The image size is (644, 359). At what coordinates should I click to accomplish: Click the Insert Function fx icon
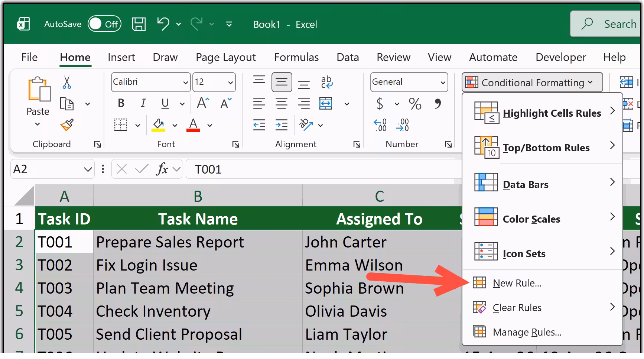click(162, 169)
